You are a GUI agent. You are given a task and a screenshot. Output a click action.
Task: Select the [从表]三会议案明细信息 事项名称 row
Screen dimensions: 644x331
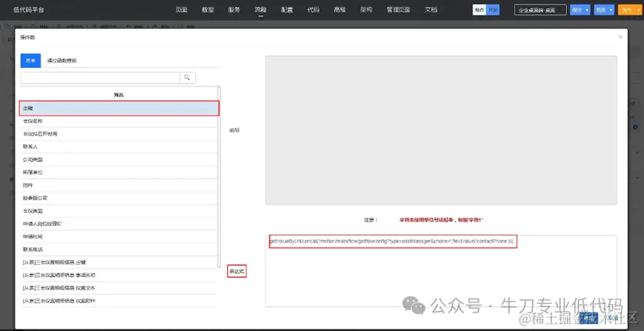tap(119, 275)
